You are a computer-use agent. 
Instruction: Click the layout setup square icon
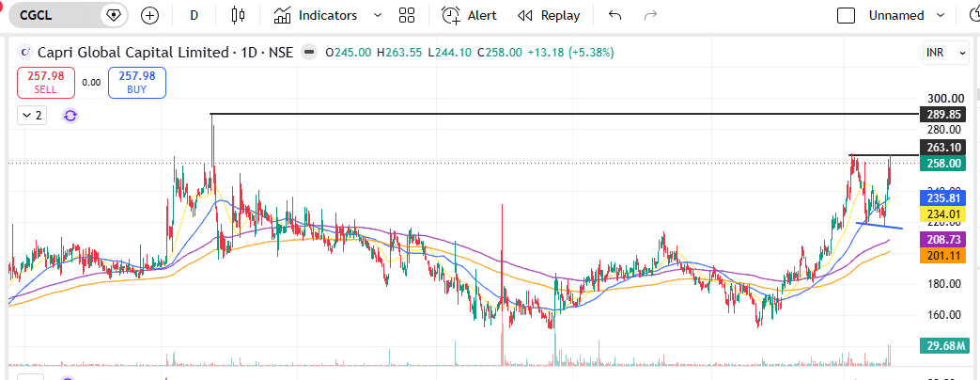pos(846,16)
